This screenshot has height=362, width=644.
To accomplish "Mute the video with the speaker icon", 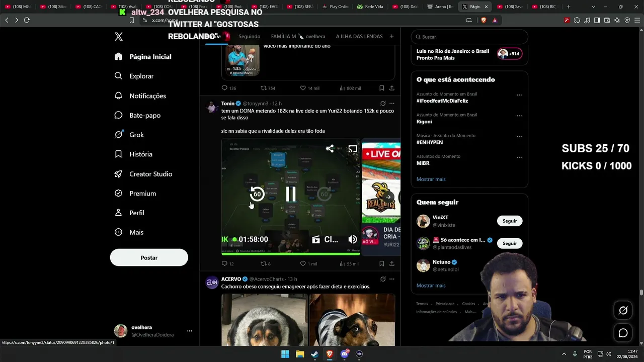I will 353,240.
